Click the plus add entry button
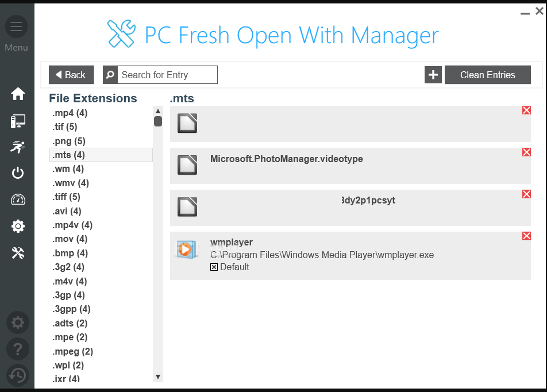This screenshot has height=392, width=547. pos(433,75)
